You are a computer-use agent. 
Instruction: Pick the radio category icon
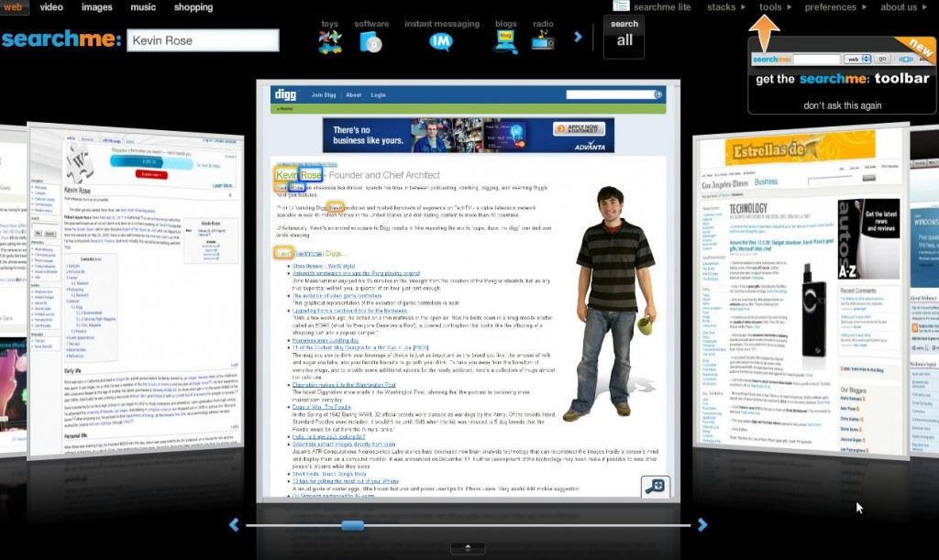(x=543, y=40)
